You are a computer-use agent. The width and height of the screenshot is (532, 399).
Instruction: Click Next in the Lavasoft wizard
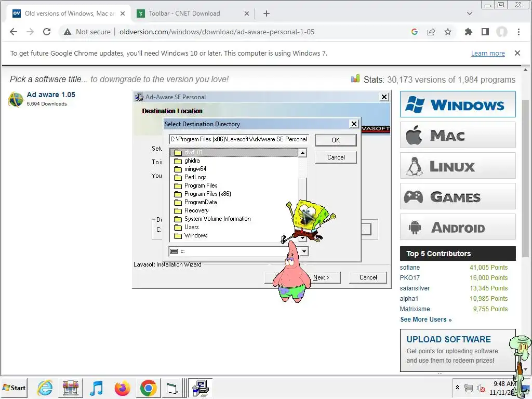[x=321, y=277]
